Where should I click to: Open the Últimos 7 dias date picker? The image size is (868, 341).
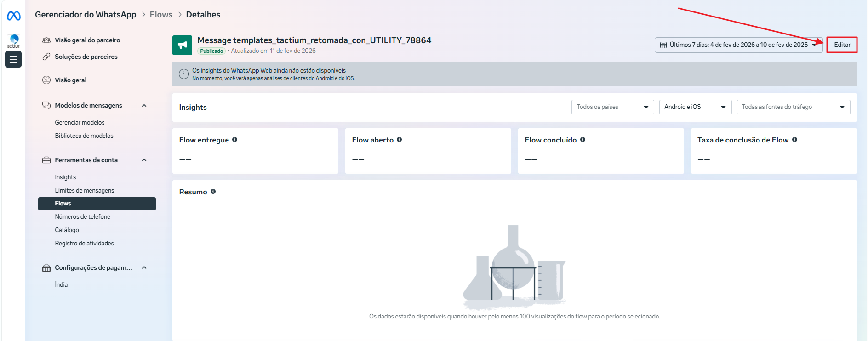pyautogui.click(x=738, y=45)
